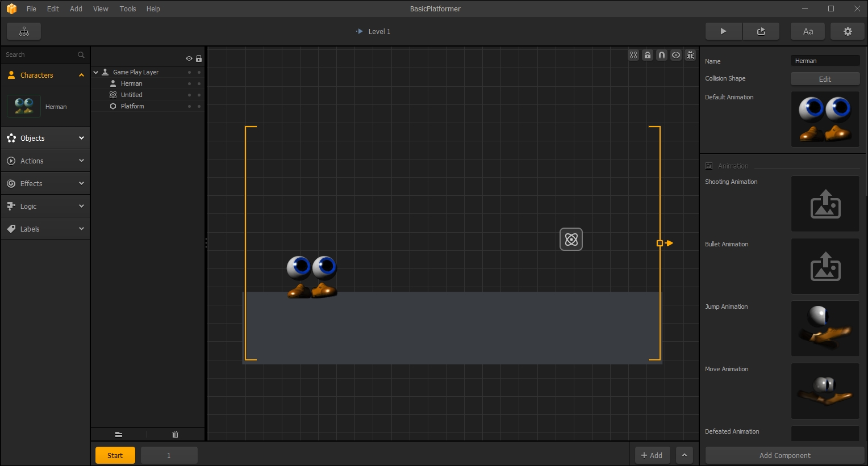Toggle visibility dot for Herman row
868x466 pixels.
(x=189, y=83)
